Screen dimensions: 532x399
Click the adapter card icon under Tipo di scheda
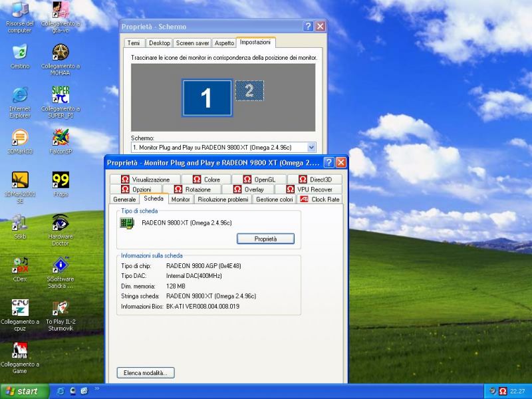(x=127, y=223)
